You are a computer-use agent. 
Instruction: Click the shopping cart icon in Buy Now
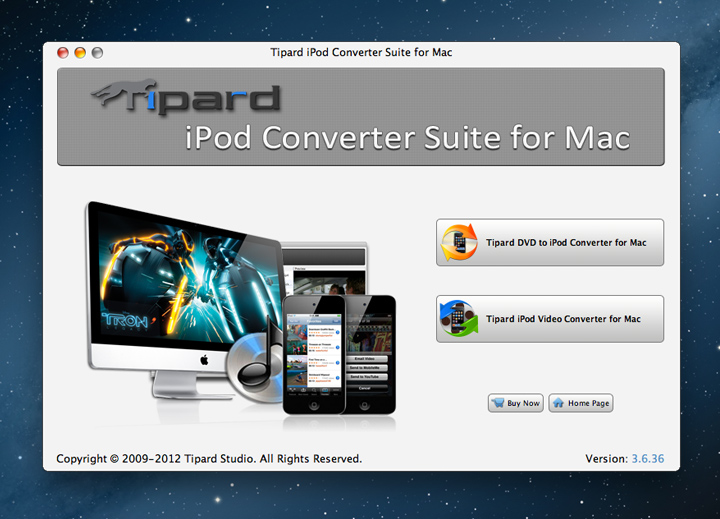pyautogui.click(x=497, y=403)
